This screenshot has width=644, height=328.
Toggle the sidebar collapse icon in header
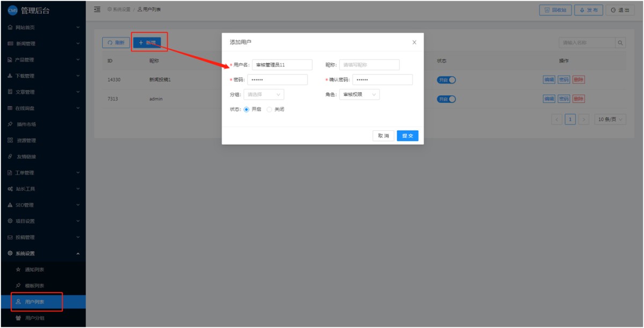click(97, 10)
